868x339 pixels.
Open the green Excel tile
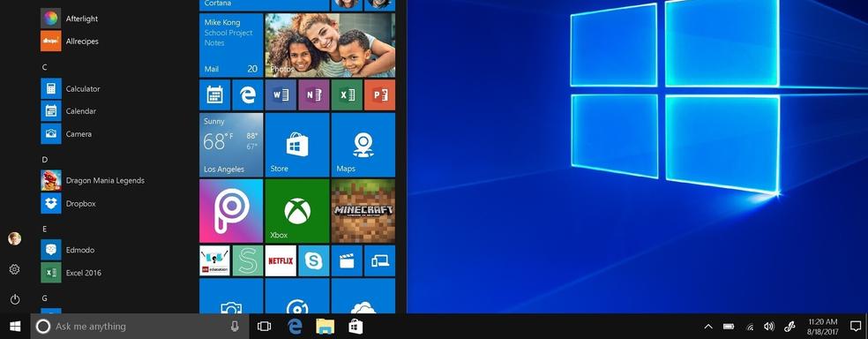(347, 94)
